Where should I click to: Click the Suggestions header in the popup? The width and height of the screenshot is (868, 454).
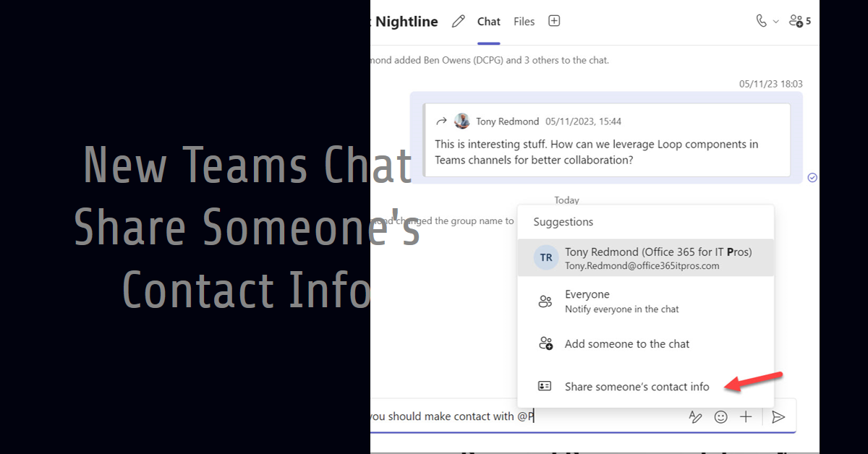(563, 222)
